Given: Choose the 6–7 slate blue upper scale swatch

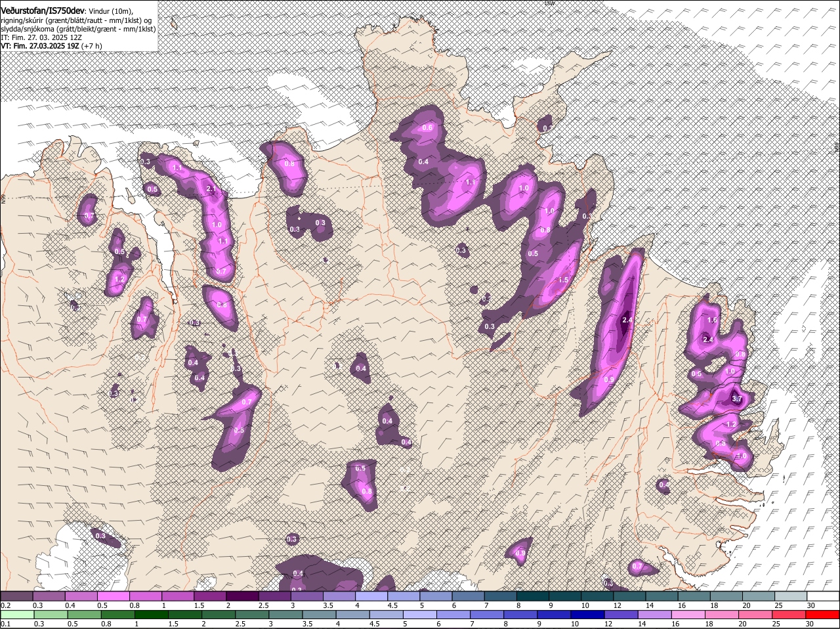Looking at the screenshot, I should 469,596.
